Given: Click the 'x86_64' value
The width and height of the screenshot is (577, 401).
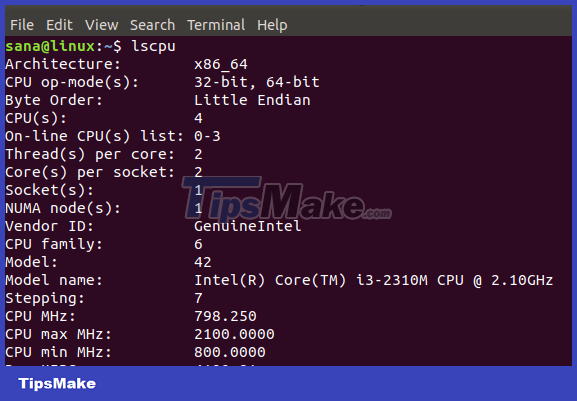Looking at the screenshot, I should pos(221,65).
